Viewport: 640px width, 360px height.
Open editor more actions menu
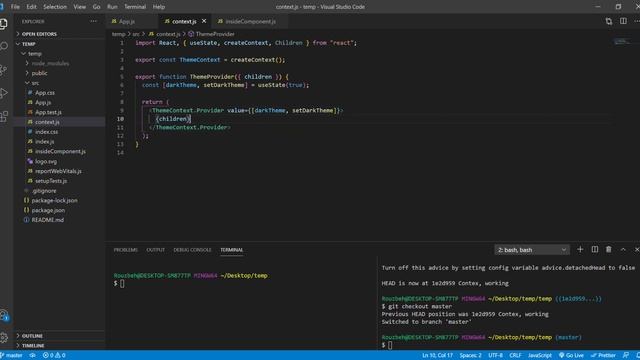(x=637, y=21)
